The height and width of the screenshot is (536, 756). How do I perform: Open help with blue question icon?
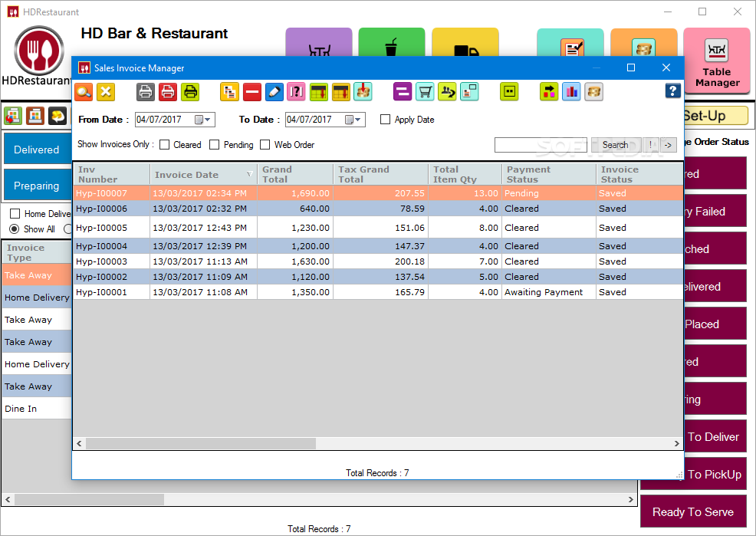pos(672,90)
